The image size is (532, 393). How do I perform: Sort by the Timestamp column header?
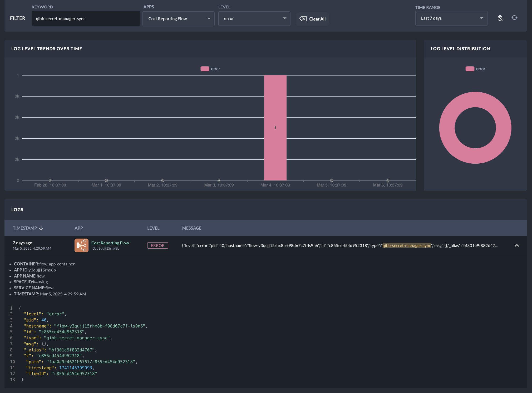click(x=25, y=228)
